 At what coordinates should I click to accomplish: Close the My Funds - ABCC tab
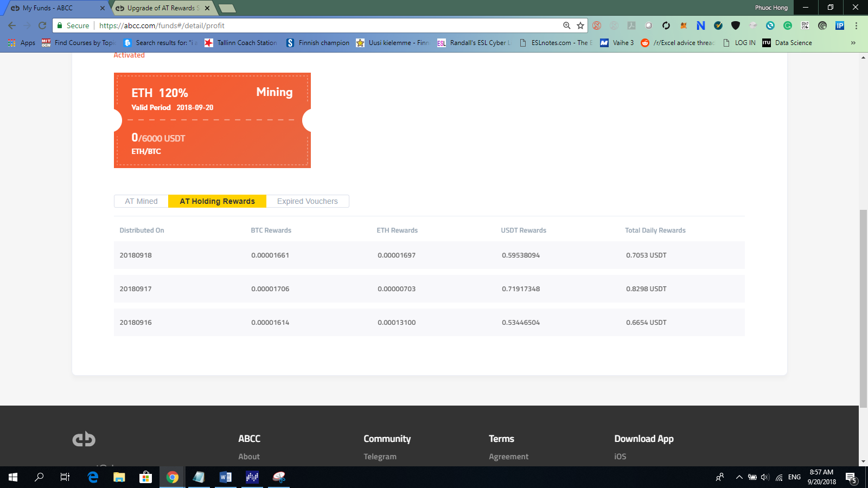(x=103, y=8)
